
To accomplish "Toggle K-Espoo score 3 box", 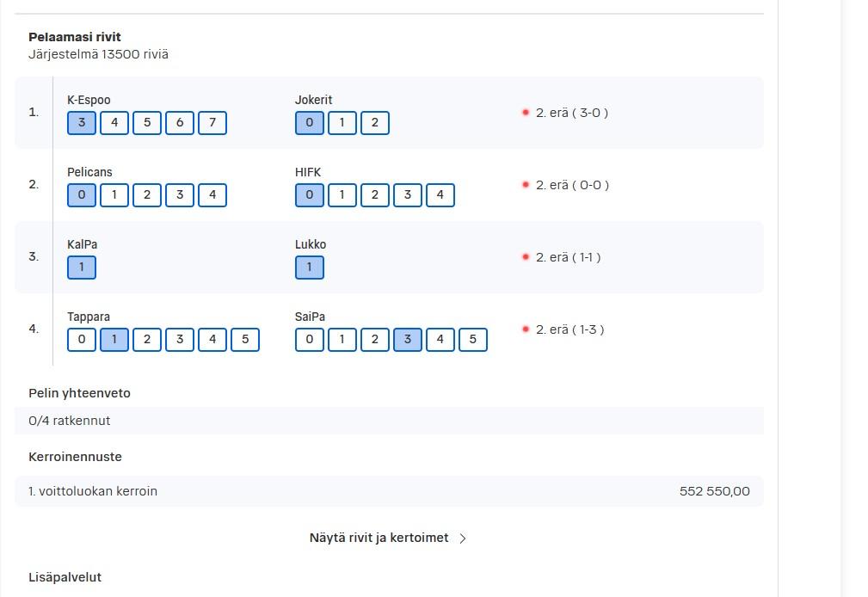I will [82, 122].
